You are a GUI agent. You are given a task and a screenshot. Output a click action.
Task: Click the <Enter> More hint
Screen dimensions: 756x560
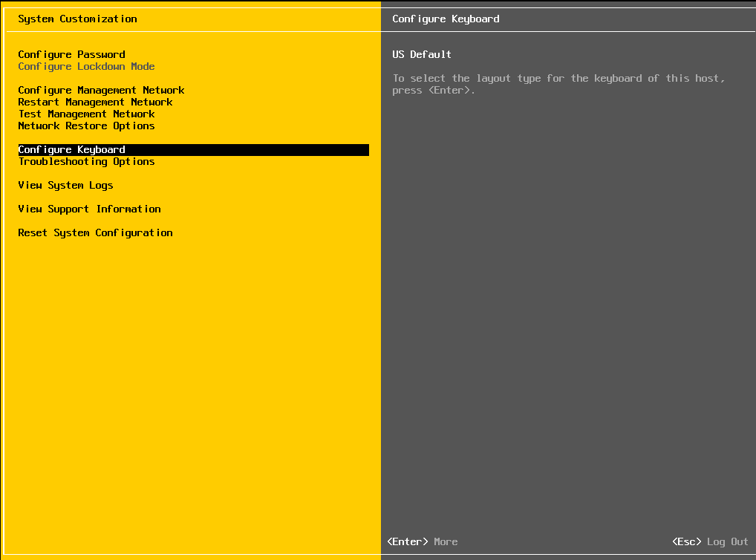point(423,541)
